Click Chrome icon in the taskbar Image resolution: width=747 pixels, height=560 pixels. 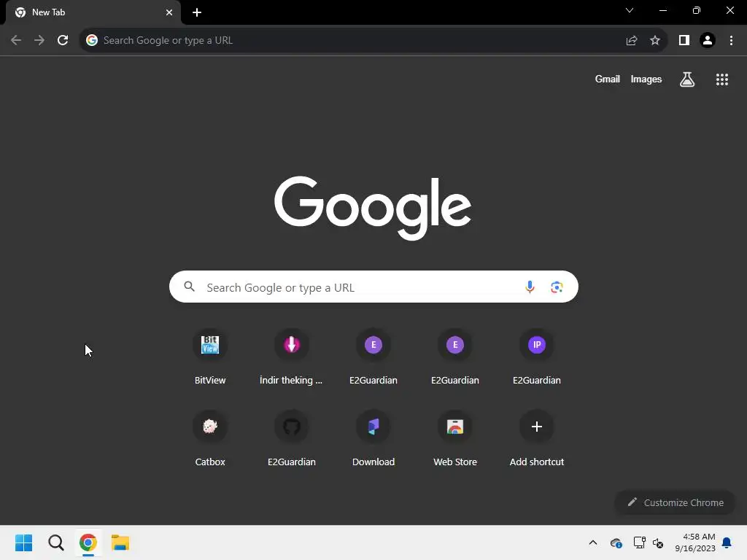click(x=88, y=542)
